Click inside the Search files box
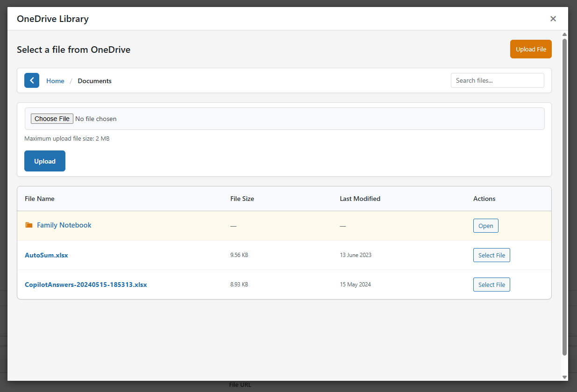The height and width of the screenshot is (392, 577). [497, 80]
